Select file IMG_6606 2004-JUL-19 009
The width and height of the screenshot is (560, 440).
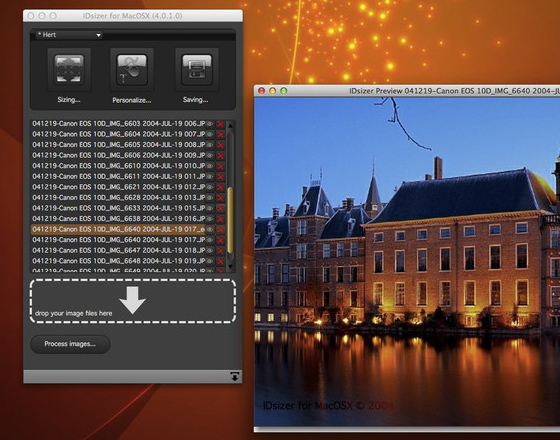(x=119, y=155)
